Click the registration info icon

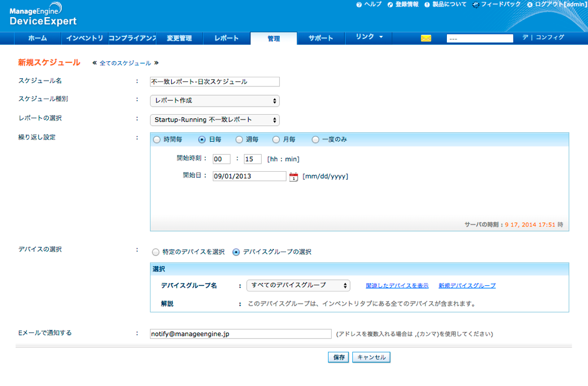[x=390, y=5]
